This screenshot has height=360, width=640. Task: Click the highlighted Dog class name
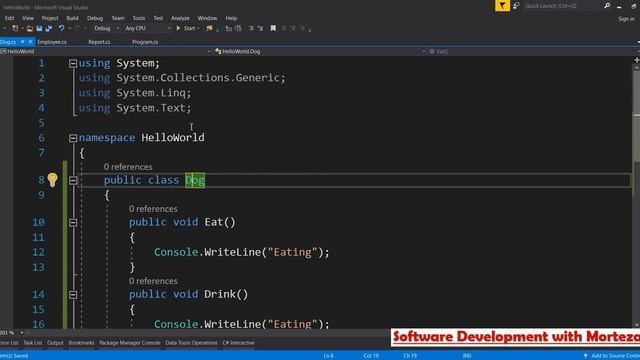click(x=195, y=180)
